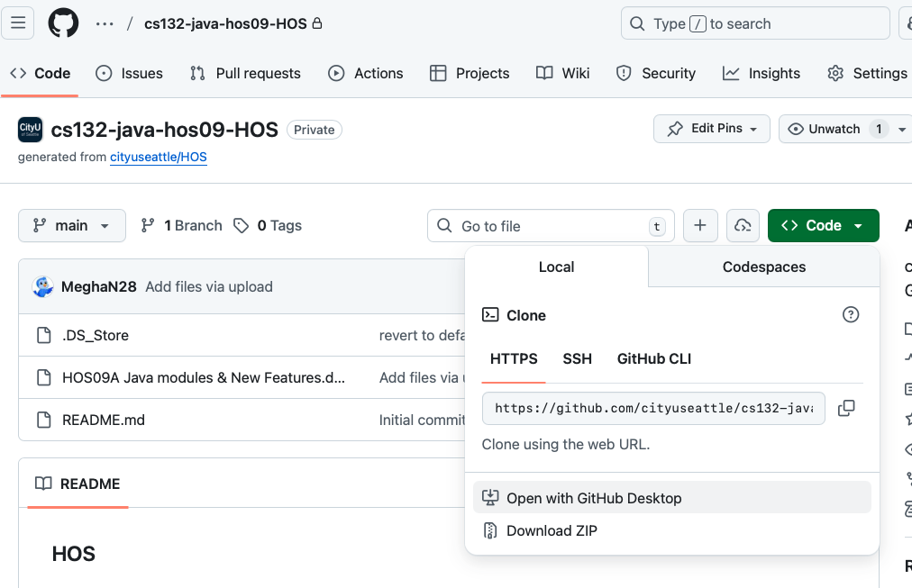
Task: Click the GitHub Octocat logo
Action: 62,23
